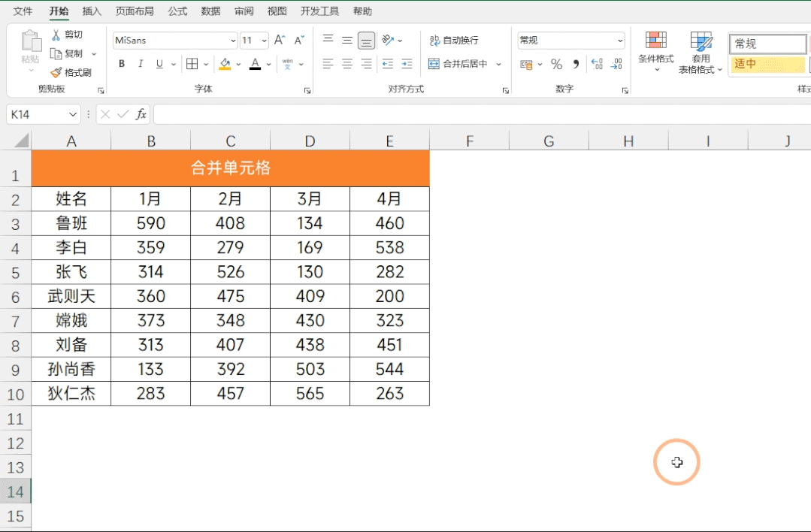
Task: Expand the number format 常规 dropdown
Action: pyautogui.click(x=619, y=41)
